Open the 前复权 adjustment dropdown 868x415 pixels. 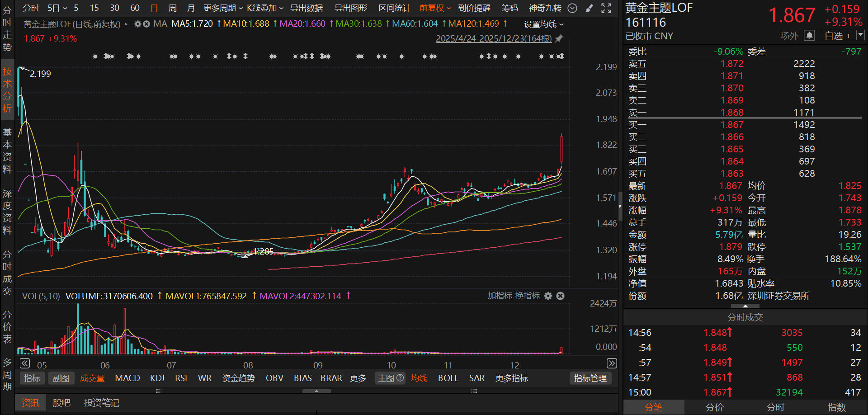[435, 8]
